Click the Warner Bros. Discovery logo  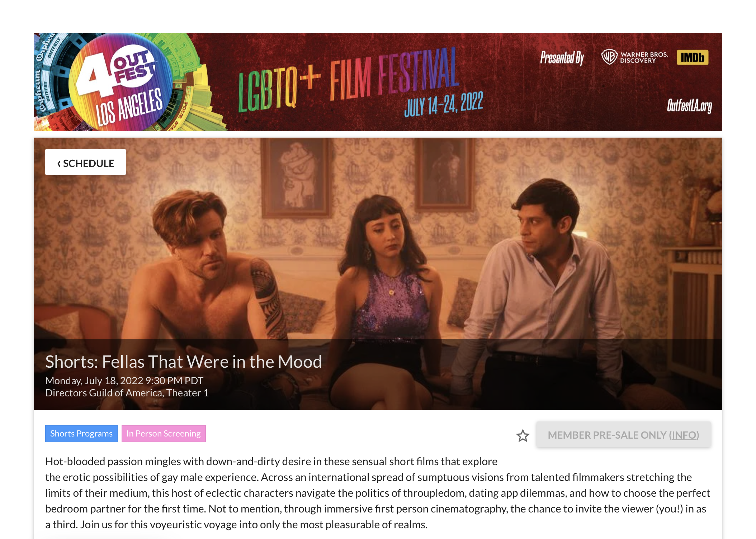[x=635, y=57]
